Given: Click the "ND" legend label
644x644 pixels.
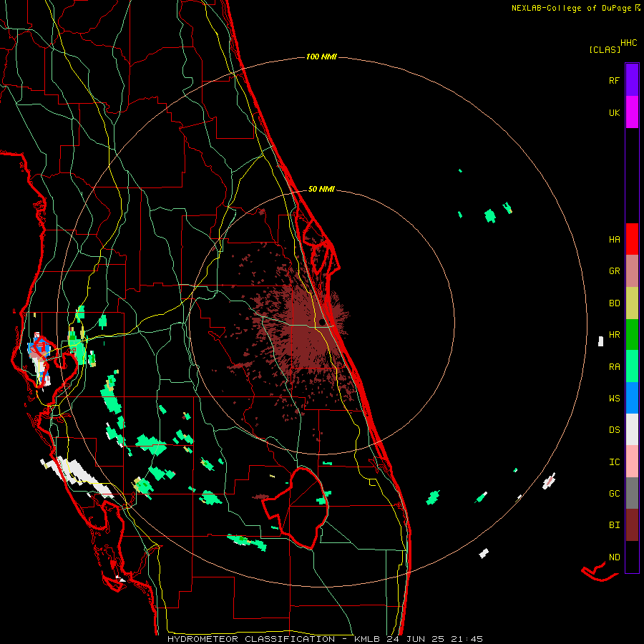Looking at the screenshot, I should click(x=614, y=557).
